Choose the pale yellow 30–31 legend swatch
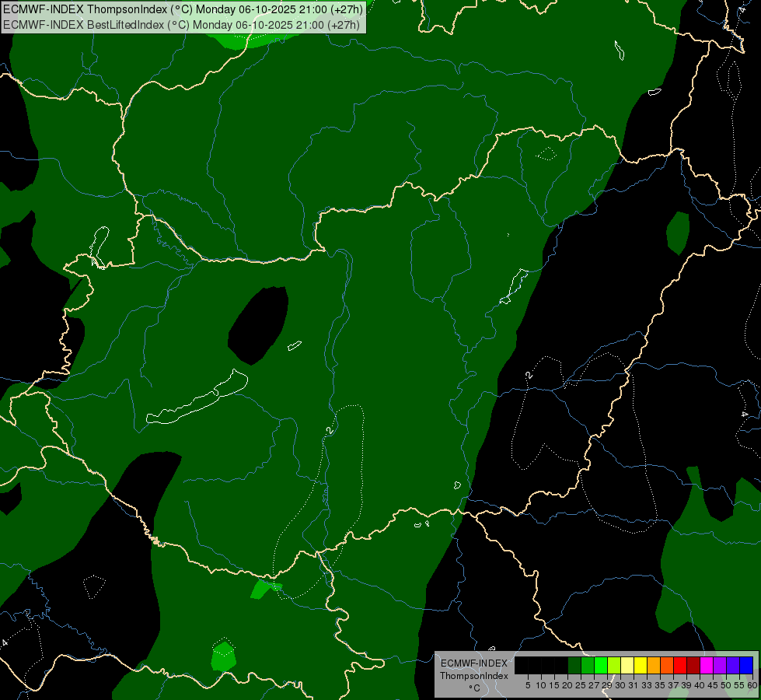761x700 pixels. point(627,665)
